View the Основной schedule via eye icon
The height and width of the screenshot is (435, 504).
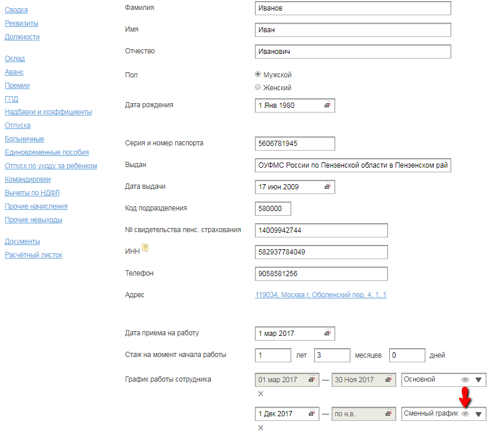click(465, 380)
